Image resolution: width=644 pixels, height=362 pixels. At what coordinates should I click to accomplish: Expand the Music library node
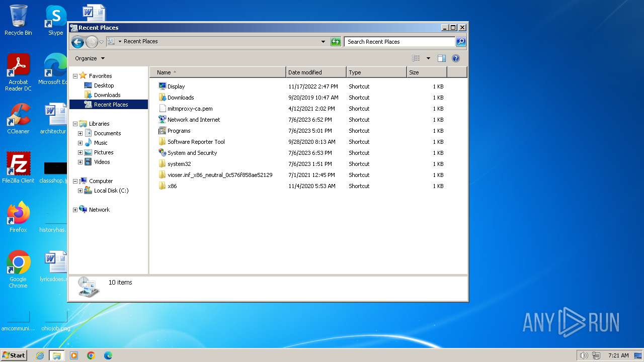coord(80,143)
